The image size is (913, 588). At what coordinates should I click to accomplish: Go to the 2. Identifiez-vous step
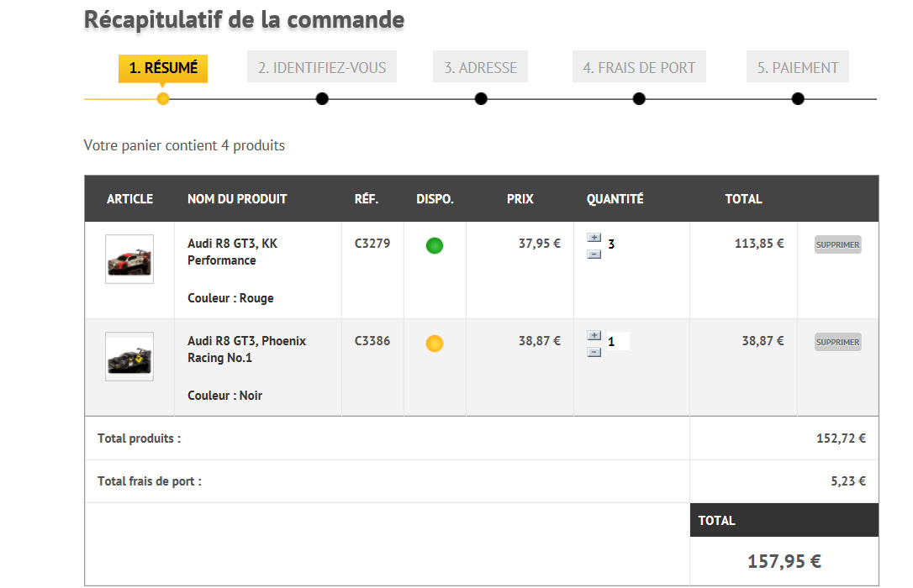point(322,68)
